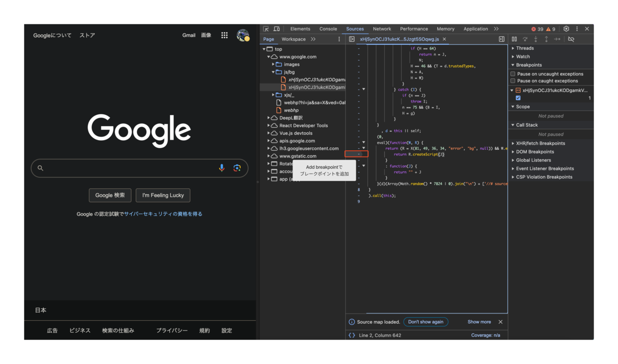This screenshot has height=364, width=618.
Task: Open the サイバーセキュリティ certification link
Action: coord(163,214)
